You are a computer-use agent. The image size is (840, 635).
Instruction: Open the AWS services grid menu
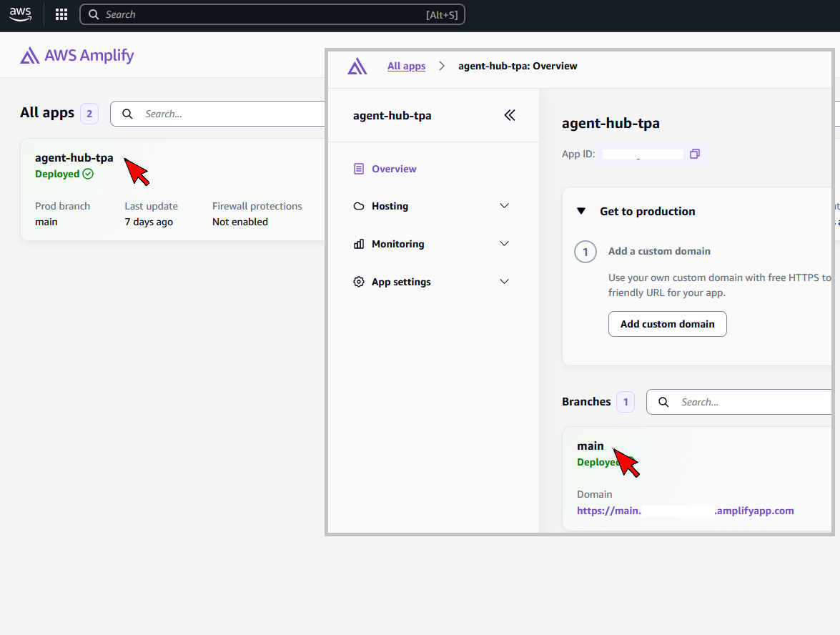coord(61,14)
